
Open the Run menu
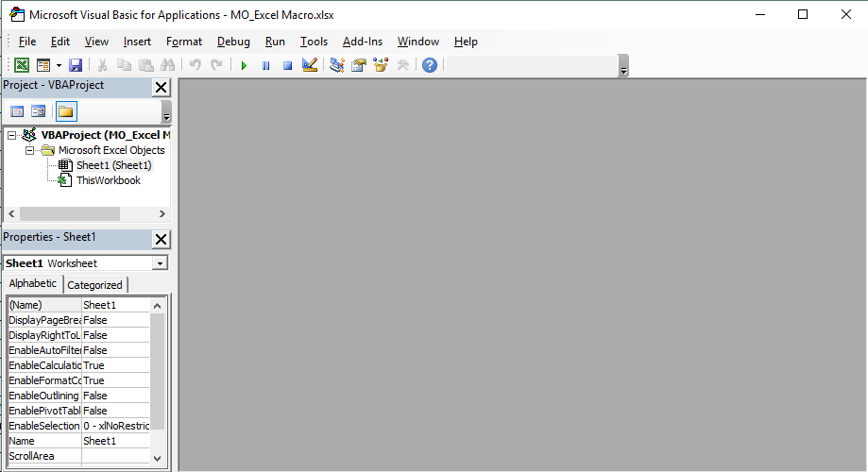[275, 42]
